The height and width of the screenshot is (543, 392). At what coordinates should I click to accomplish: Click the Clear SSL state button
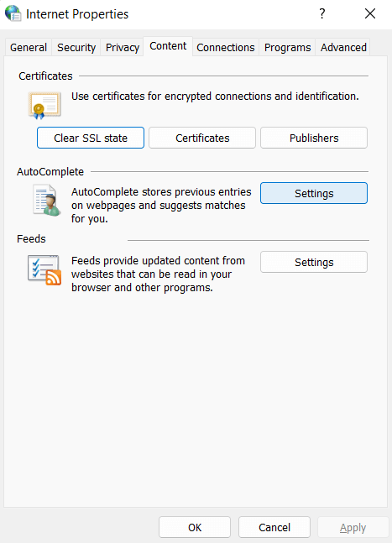click(x=91, y=138)
